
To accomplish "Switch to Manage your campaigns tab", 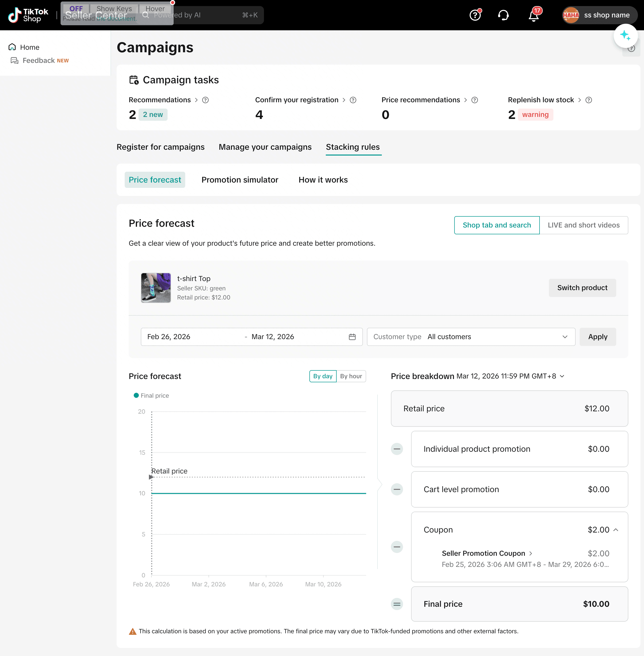I will point(265,147).
